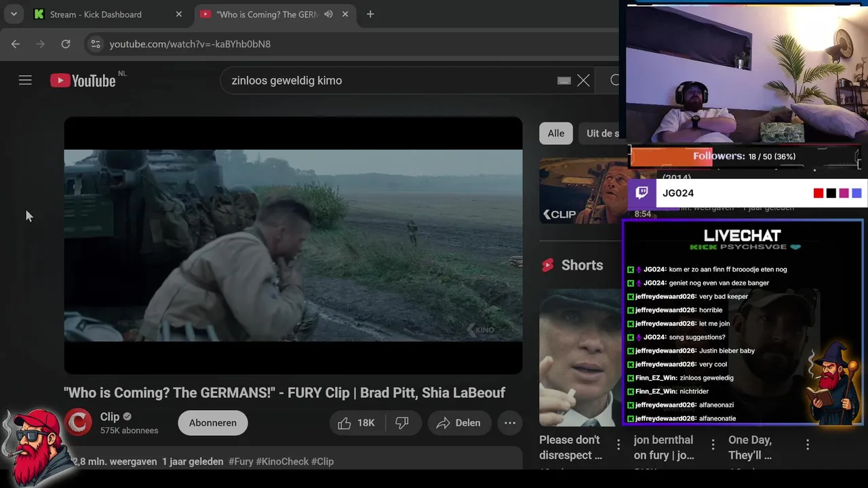
Task: Subscribe with the Abonneren button
Action: point(213,423)
